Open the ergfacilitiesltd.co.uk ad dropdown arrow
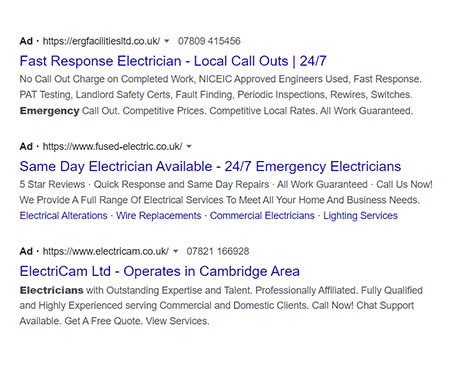450x370 pixels. pyautogui.click(x=167, y=41)
